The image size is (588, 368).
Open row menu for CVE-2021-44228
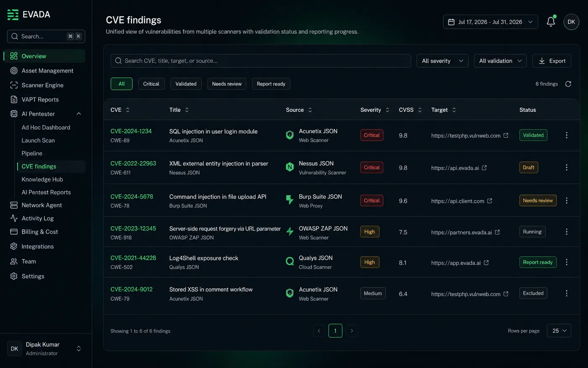pos(567,262)
